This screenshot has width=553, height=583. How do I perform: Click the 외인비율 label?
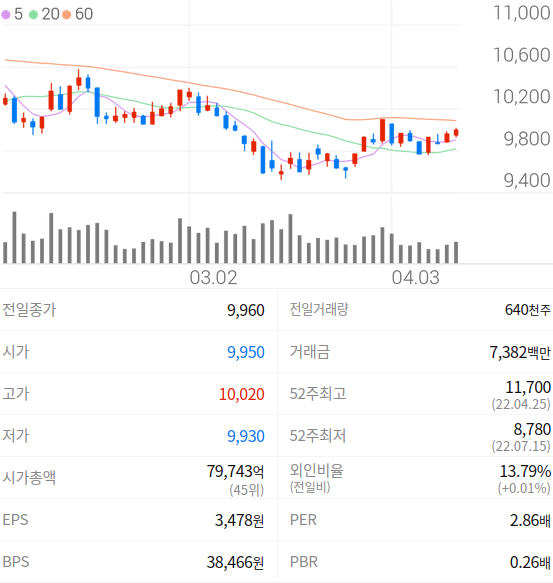click(x=316, y=471)
